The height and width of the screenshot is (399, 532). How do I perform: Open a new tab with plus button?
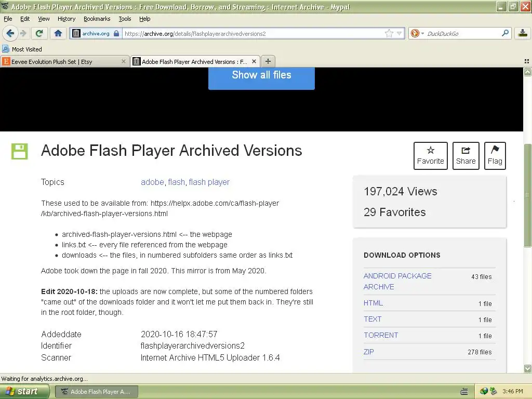coord(268,61)
